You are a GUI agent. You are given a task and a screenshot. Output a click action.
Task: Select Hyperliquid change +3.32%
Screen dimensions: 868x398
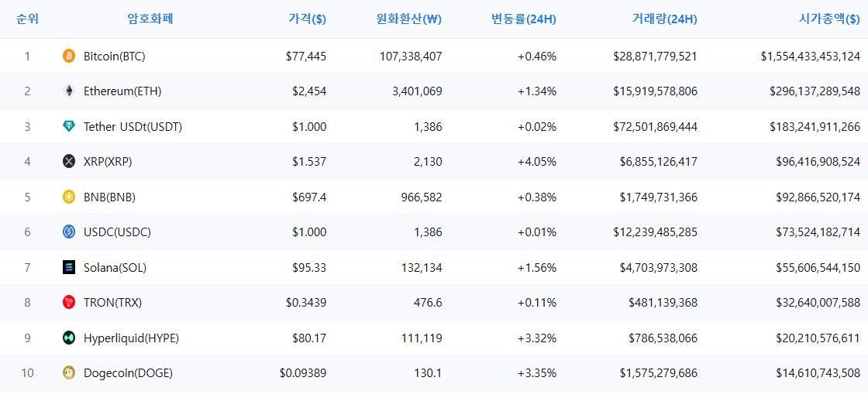tap(537, 338)
